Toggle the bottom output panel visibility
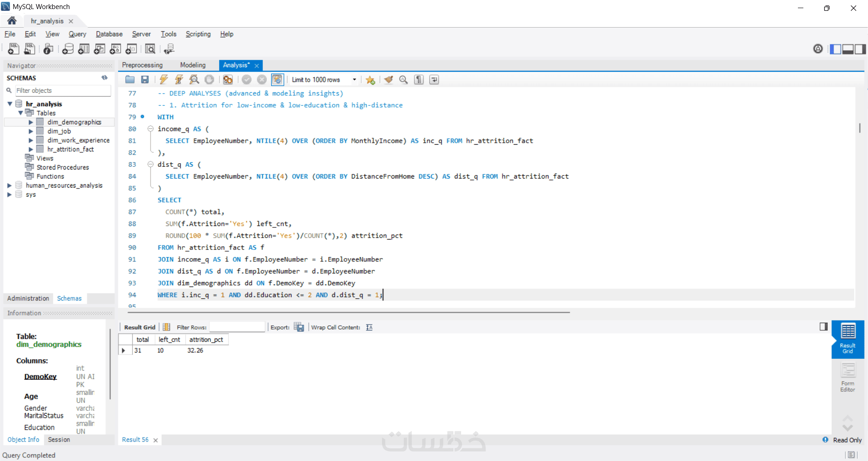The image size is (868, 461). pos(848,49)
